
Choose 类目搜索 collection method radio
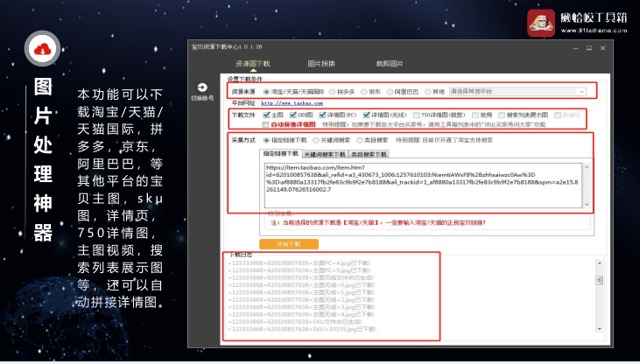pyautogui.click(x=359, y=140)
